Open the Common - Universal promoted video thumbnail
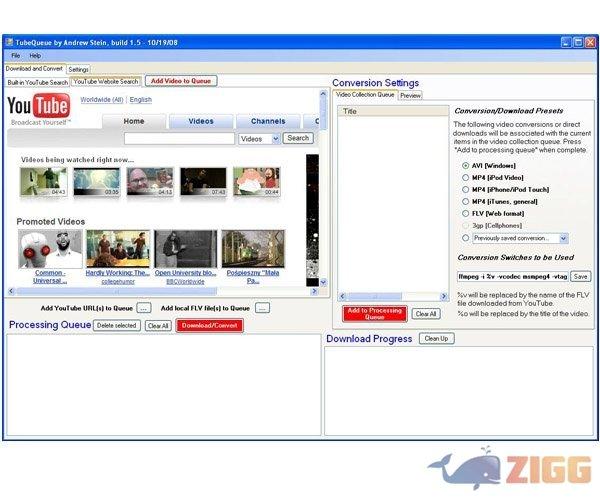Image resolution: width=600 pixels, height=500 pixels. pos(50,249)
